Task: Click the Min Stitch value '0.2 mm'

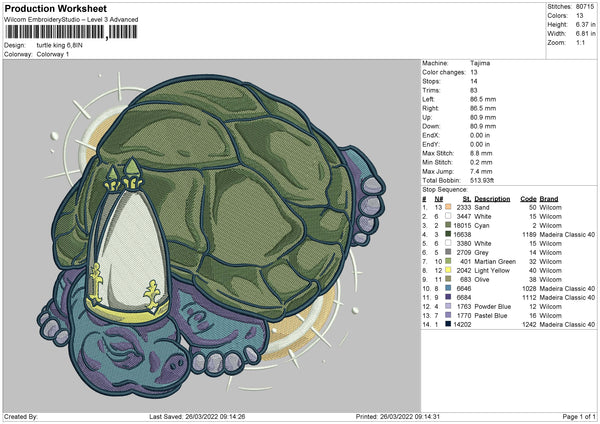Action: 481,163
